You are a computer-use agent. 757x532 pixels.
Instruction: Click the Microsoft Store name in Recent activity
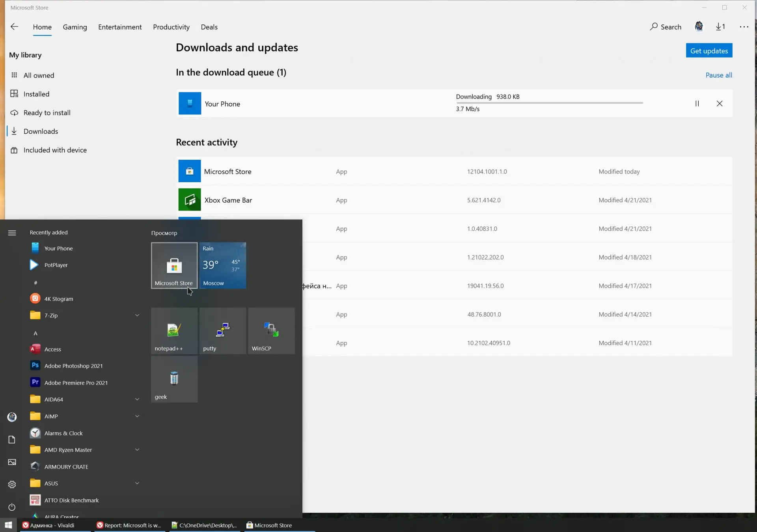click(227, 172)
